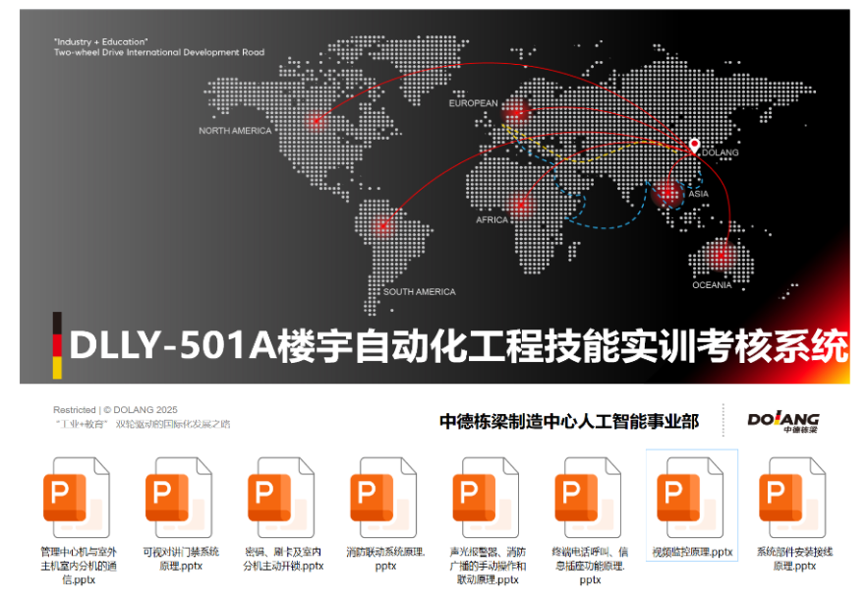Select the 可视对讲门禁系统原理 pptx icon
The width and height of the screenshot is (868, 601).
(x=179, y=497)
